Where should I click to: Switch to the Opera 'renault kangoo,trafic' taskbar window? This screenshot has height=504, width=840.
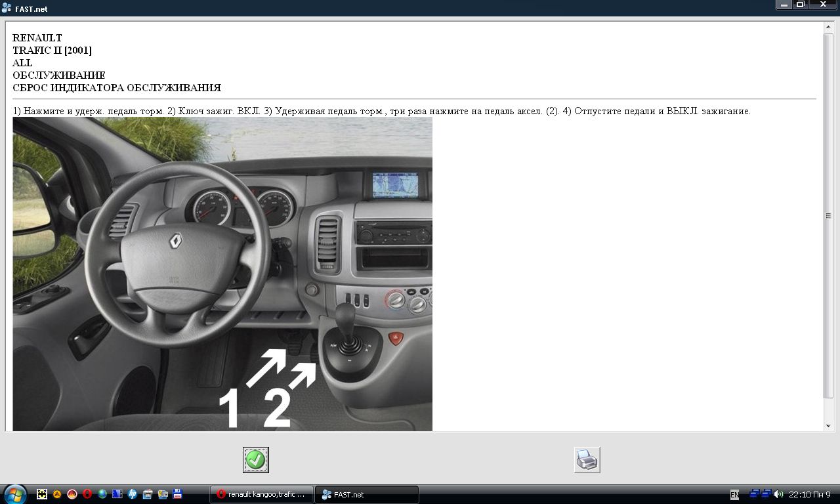coord(262,495)
